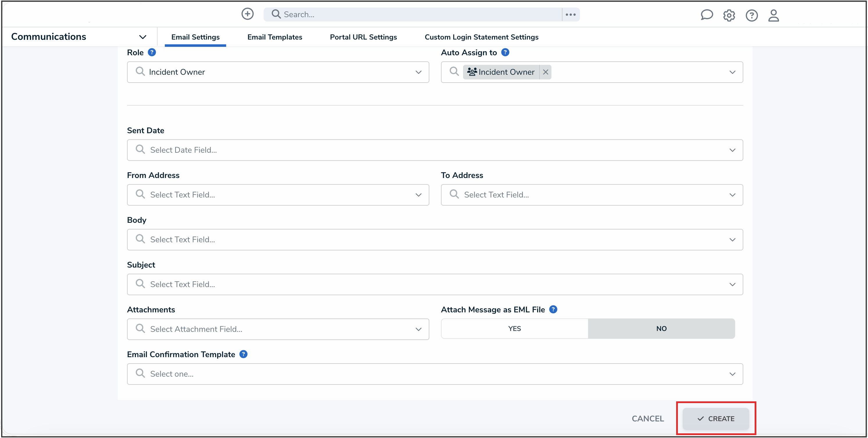
Task: Open the settings gear icon
Action: [729, 15]
